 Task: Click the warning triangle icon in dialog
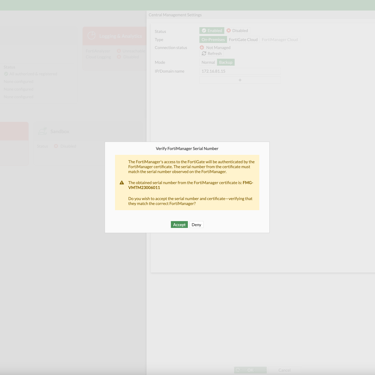tap(122, 183)
